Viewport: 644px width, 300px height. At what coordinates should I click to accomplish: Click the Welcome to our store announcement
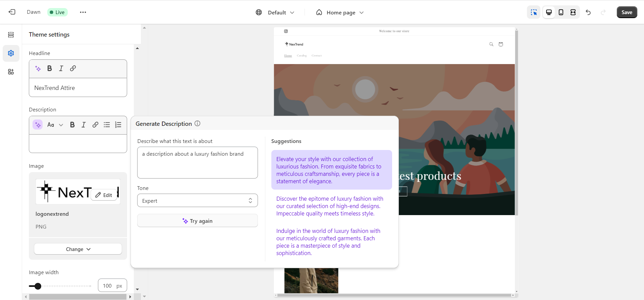click(394, 31)
